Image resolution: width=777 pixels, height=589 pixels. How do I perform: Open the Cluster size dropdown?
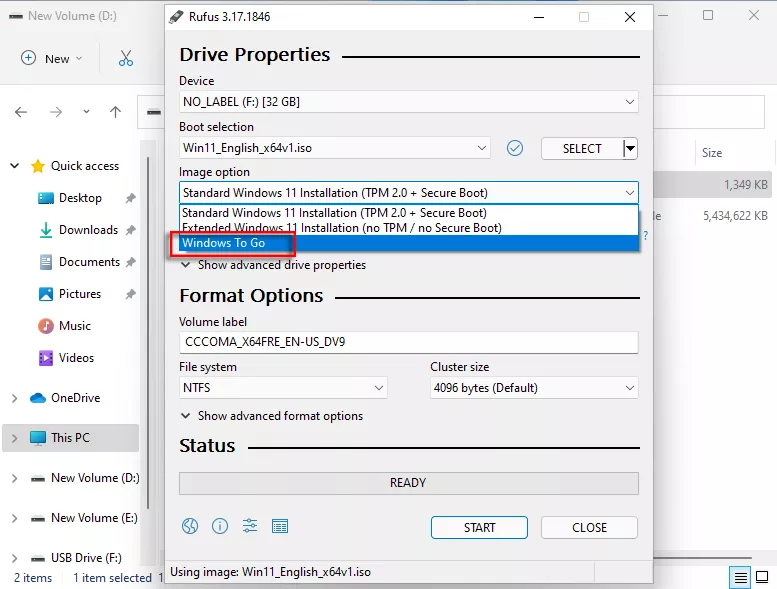(x=534, y=388)
